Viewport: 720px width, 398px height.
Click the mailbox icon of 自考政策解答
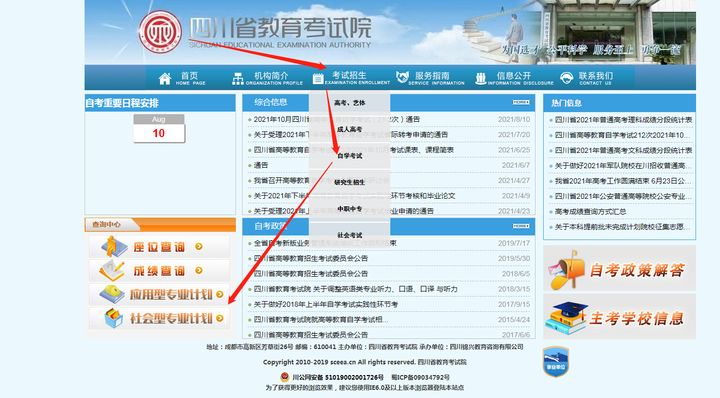coord(566,270)
